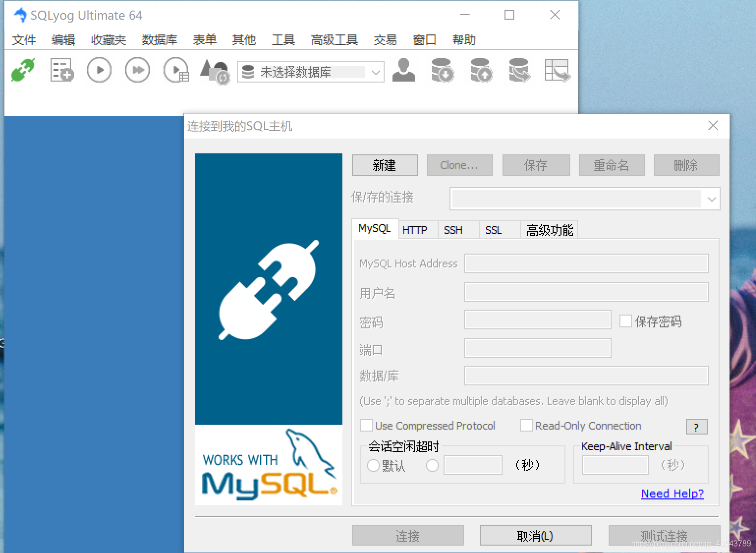Click the format query shapes icon

pos(215,71)
